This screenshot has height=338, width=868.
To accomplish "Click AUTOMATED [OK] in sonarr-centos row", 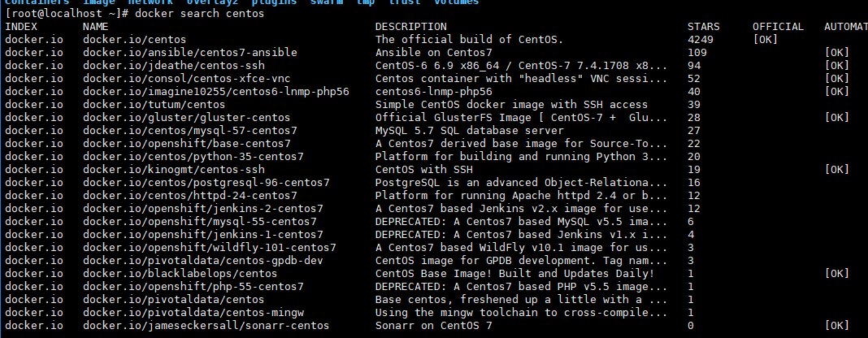I will coord(836,325).
